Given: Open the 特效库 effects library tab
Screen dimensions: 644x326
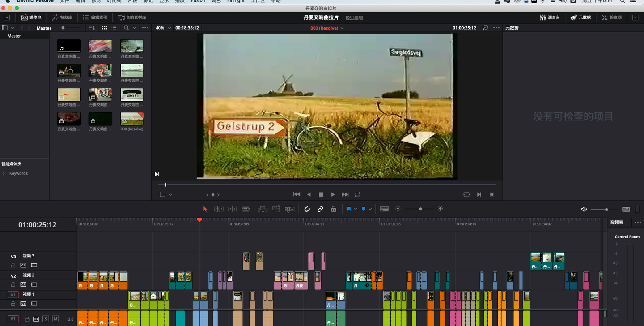Looking at the screenshot, I should pos(62,17).
